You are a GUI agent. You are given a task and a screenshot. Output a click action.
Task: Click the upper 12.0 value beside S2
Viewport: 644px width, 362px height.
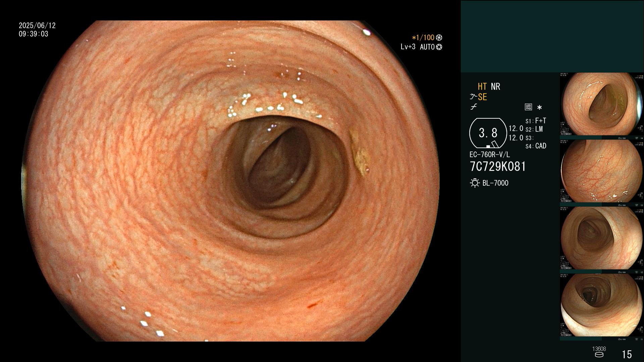(516, 128)
